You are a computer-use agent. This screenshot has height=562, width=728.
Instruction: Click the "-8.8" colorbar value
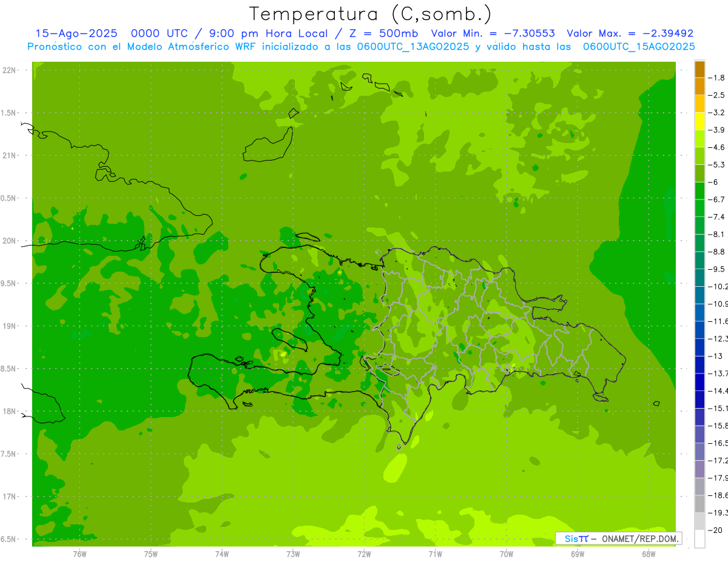click(x=717, y=252)
